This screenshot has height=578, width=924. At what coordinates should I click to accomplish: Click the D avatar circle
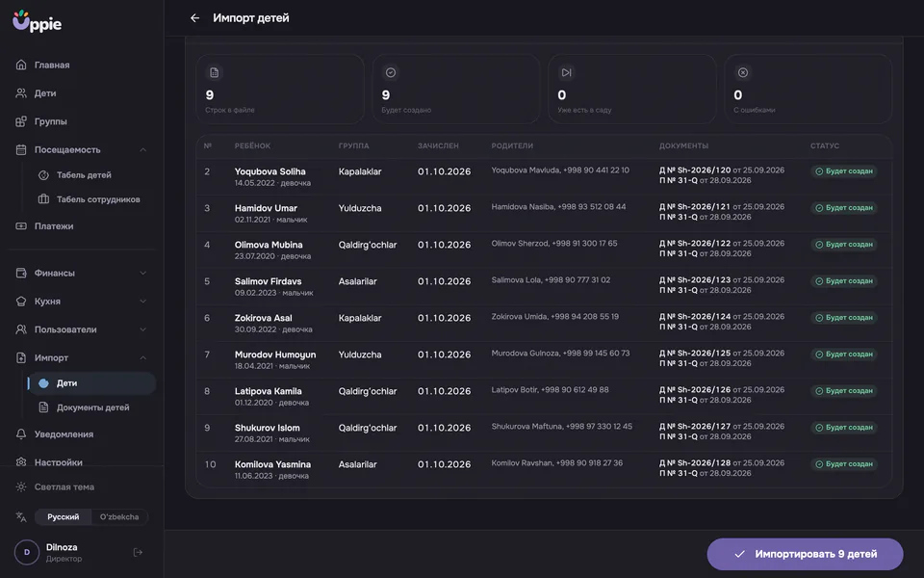pos(27,553)
